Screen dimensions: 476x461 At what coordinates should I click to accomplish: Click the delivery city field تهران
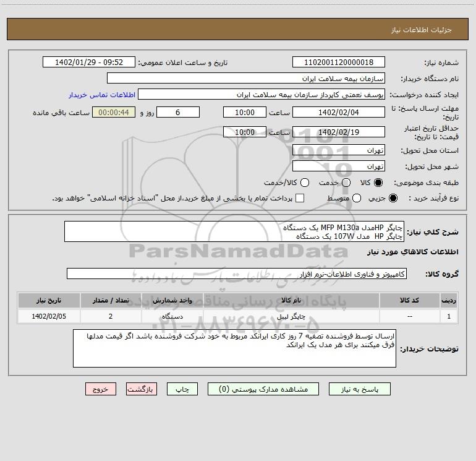(x=339, y=166)
